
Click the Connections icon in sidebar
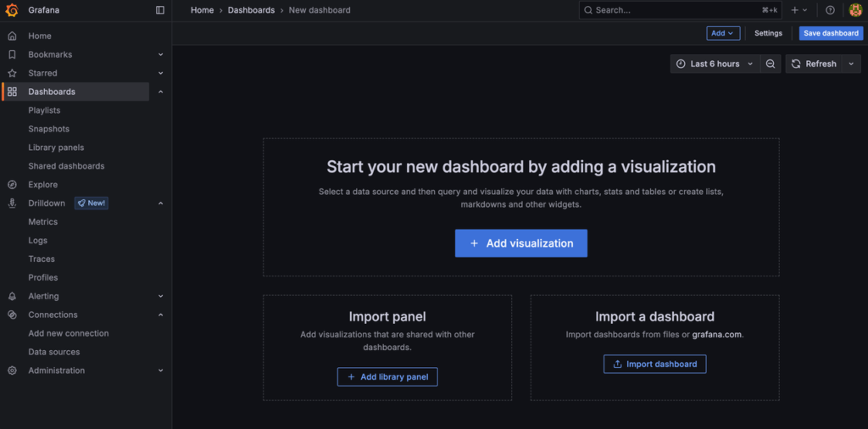pos(12,315)
